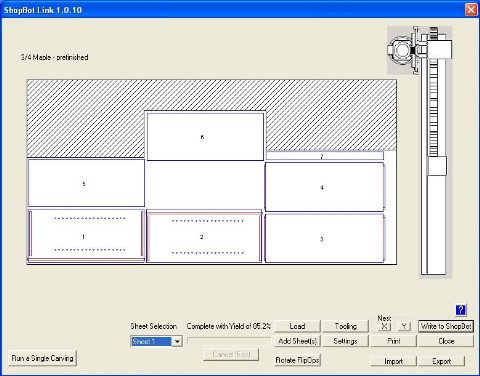The image size is (480, 376).
Task: Select part 2 on the sheet
Action: (x=204, y=237)
